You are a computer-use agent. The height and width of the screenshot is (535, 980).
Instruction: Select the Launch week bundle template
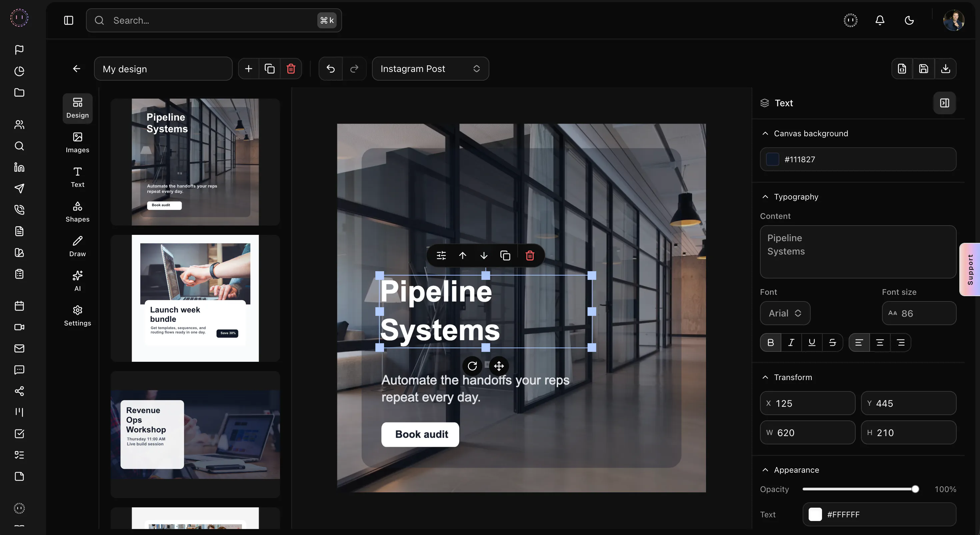pos(195,298)
